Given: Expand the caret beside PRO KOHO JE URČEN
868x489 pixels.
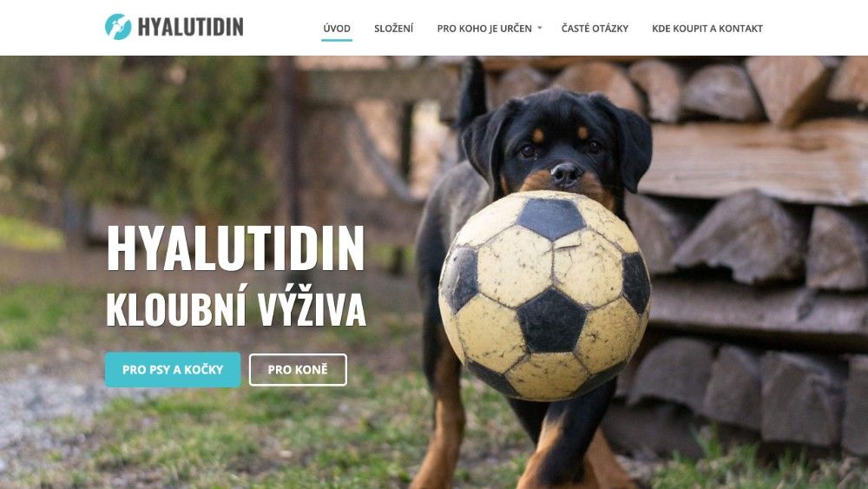Looking at the screenshot, I should tap(540, 28).
